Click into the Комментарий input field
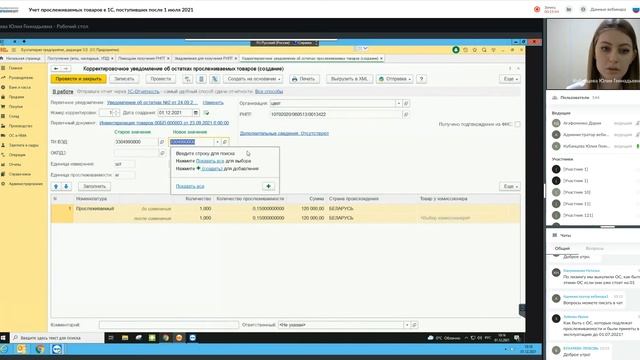This screenshot has width=640, height=360. coord(169,325)
